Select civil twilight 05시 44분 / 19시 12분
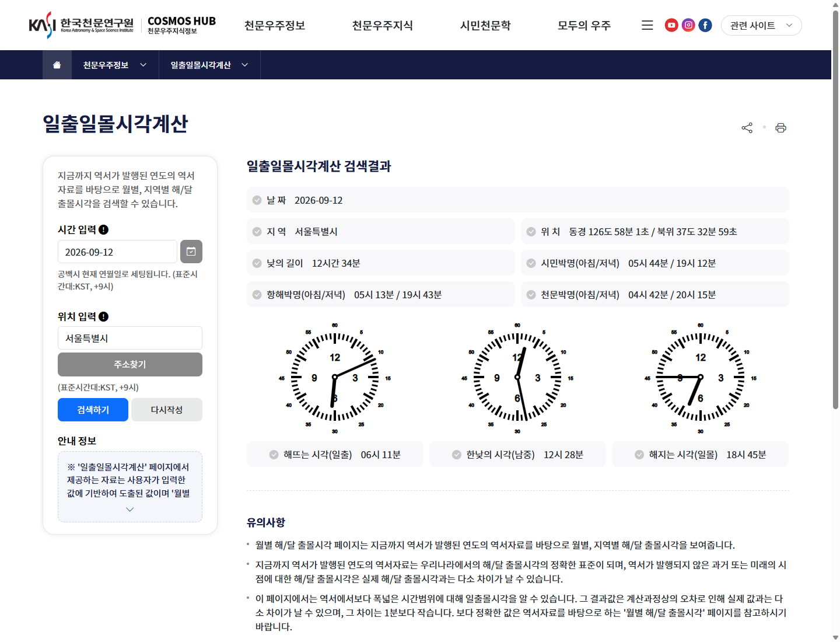Viewport: 840px width, 642px height. 672,263
